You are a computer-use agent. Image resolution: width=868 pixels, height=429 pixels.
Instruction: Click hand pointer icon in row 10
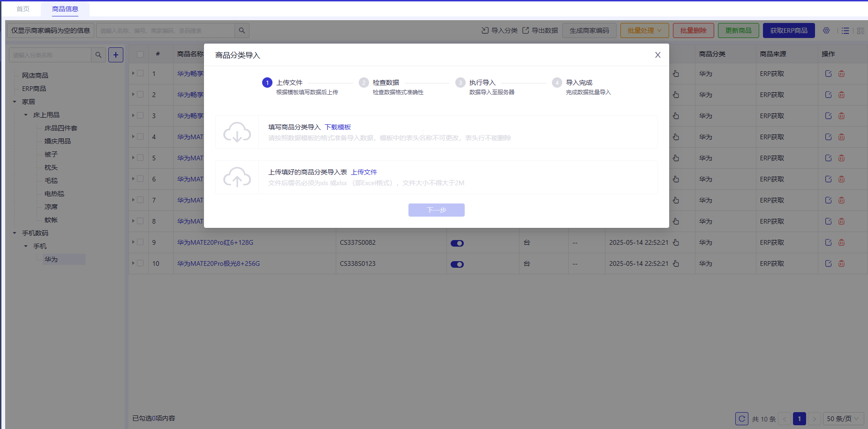click(x=676, y=263)
